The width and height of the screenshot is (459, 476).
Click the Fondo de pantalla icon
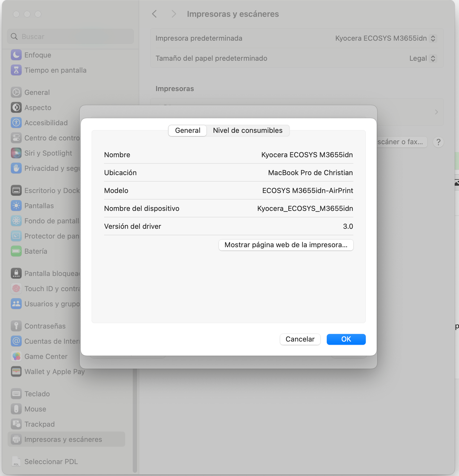16,221
